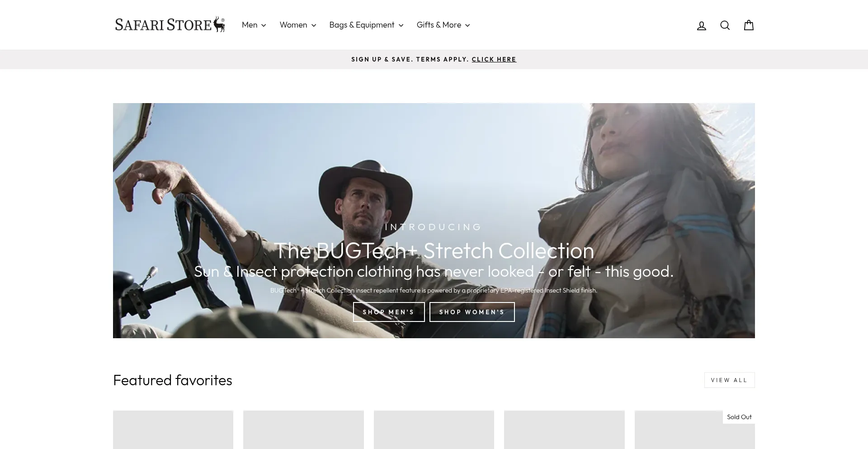Click the Shop Men's button
868x449 pixels.
(388, 312)
